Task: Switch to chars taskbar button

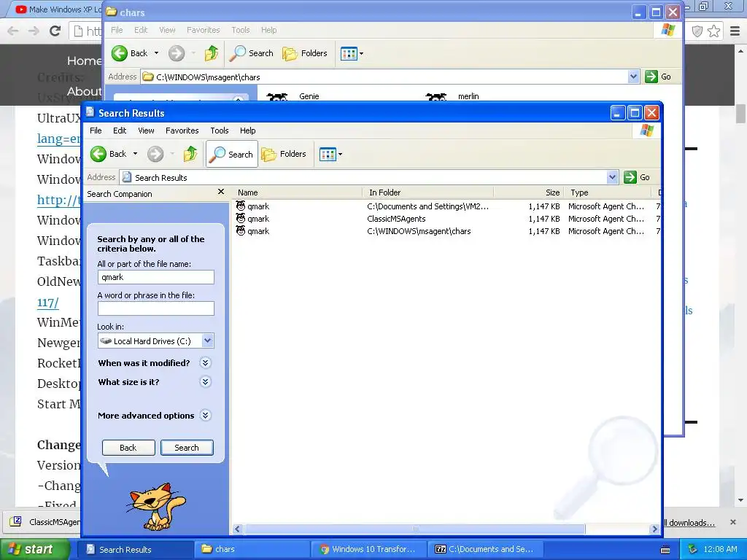Action: pyautogui.click(x=252, y=549)
